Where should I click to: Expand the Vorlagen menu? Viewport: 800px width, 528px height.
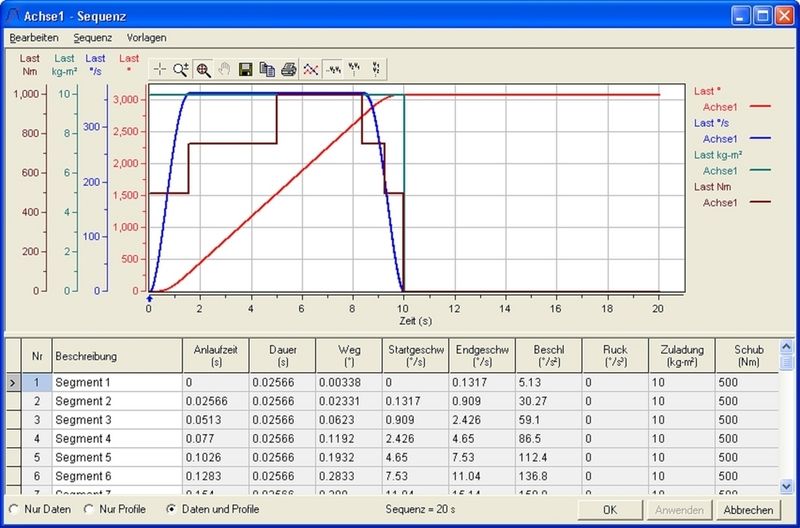(147, 37)
